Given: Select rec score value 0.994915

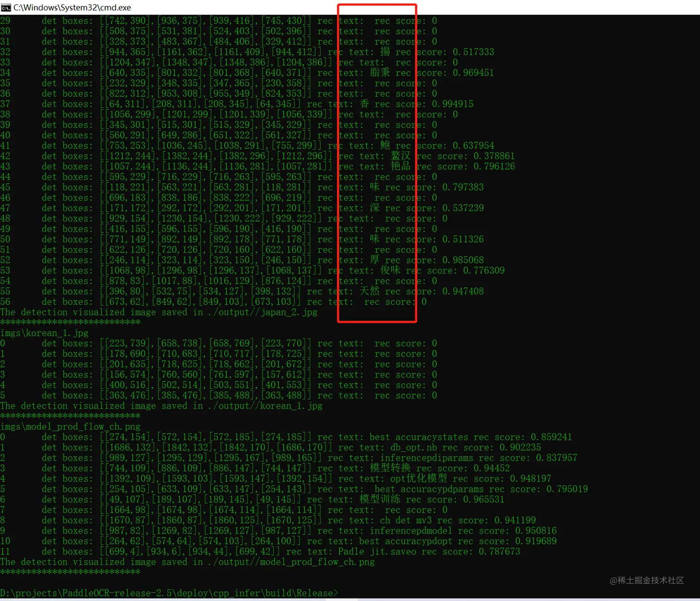Looking at the screenshot, I should 453,104.
